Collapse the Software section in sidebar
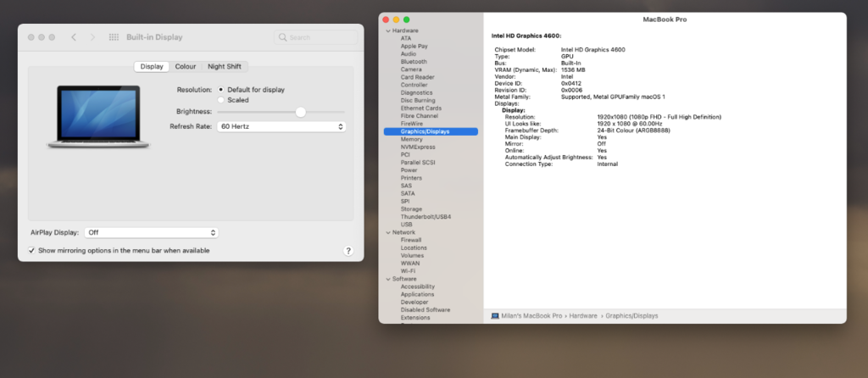This screenshot has width=868, height=378. [387, 279]
